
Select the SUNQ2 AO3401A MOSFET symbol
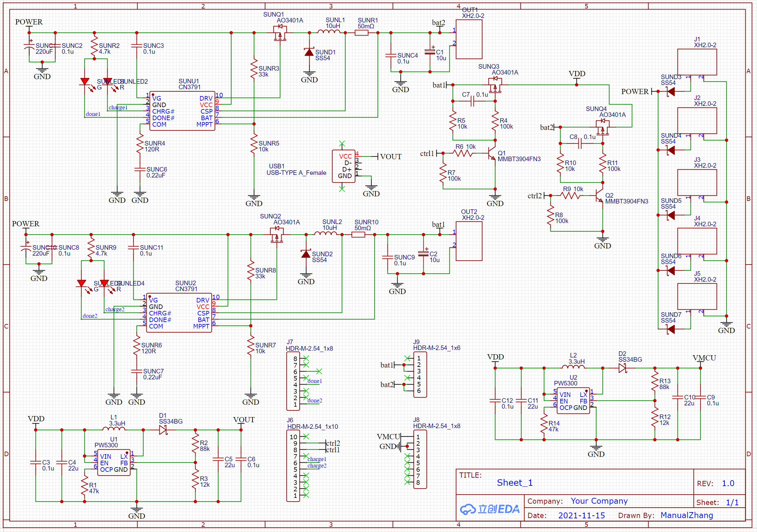coord(277,235)
